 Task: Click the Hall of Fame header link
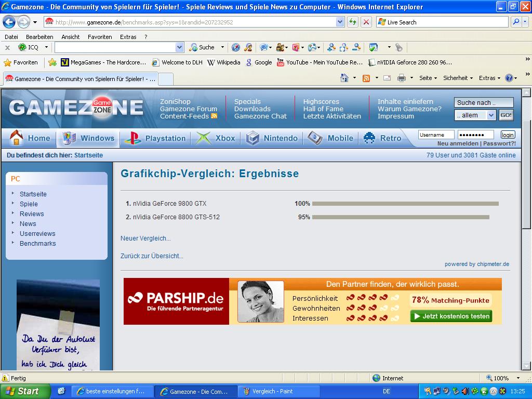[323, 109]
